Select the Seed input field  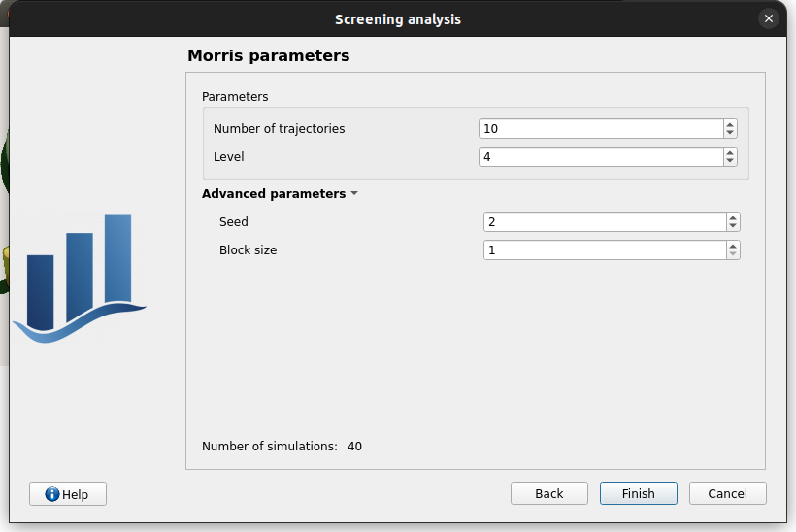click(x=604, y=222)
